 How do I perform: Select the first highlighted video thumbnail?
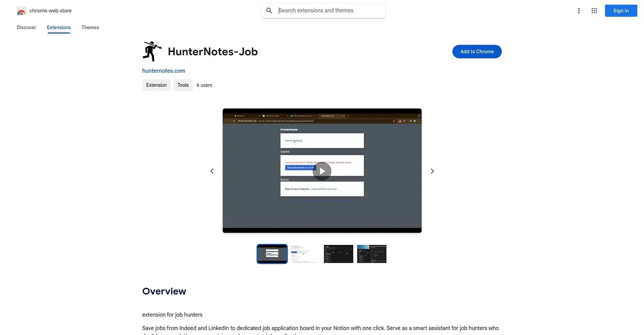(272, 254)
